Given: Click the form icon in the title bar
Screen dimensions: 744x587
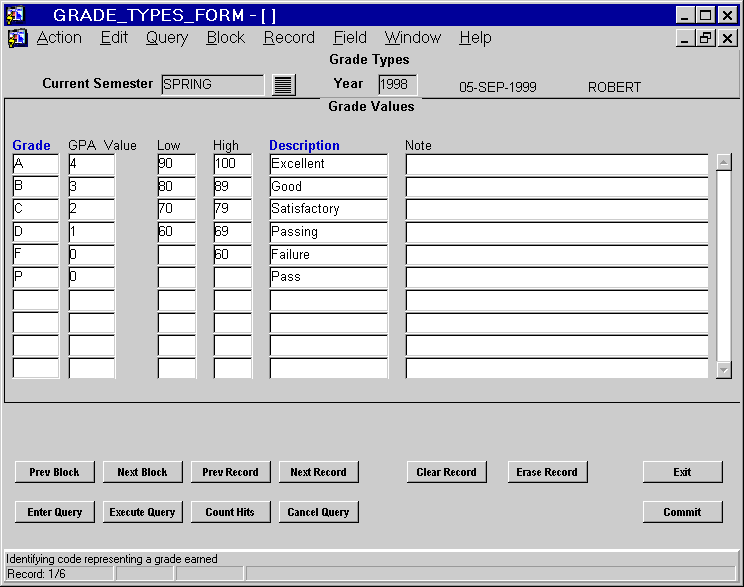Looking at the screenshot, I should [15, 14].
